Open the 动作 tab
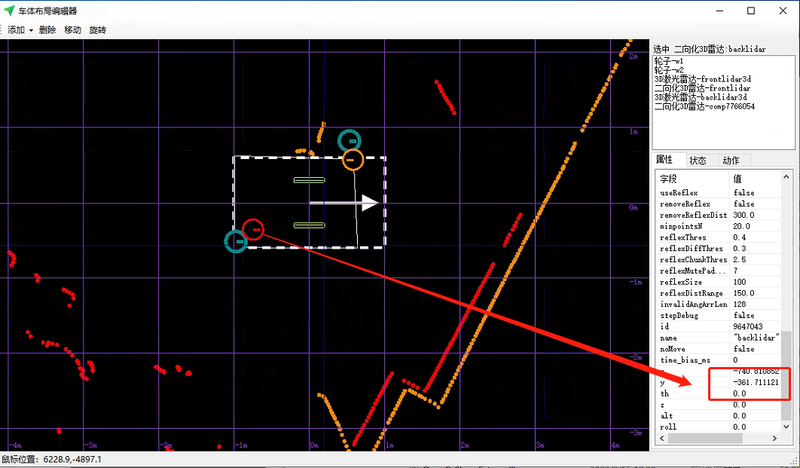 coord(730,161)
